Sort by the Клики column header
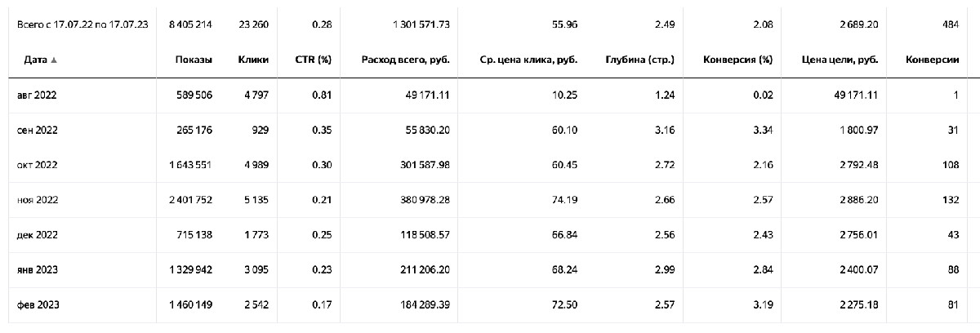This screenshot has height=333, width=980. pyautogui.click(x=253, y=60)
